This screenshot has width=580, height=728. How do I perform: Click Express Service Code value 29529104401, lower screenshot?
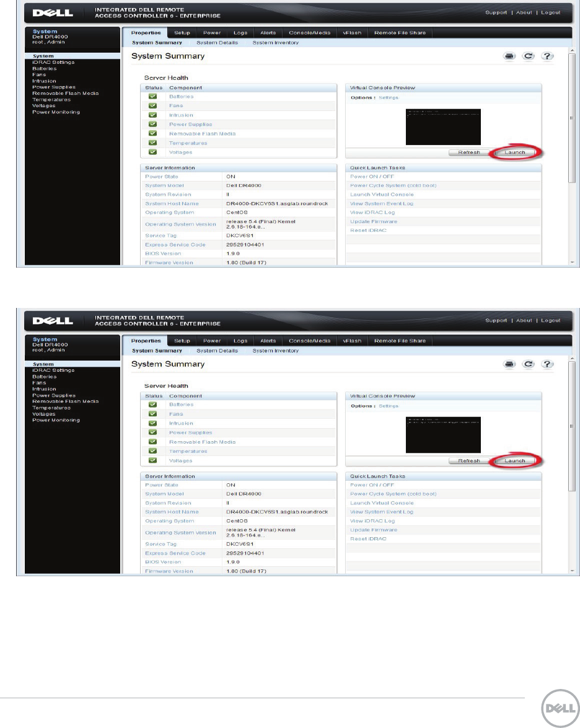245,553
